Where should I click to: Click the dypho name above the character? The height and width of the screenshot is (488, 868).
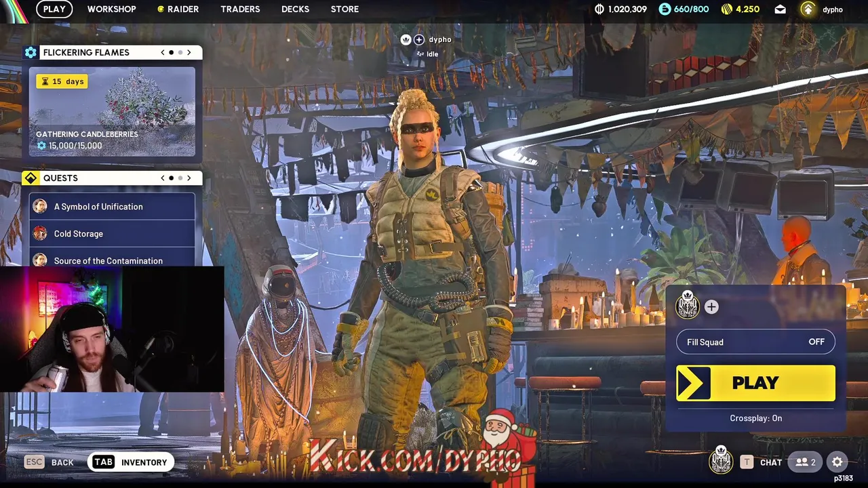click(439, 39)
